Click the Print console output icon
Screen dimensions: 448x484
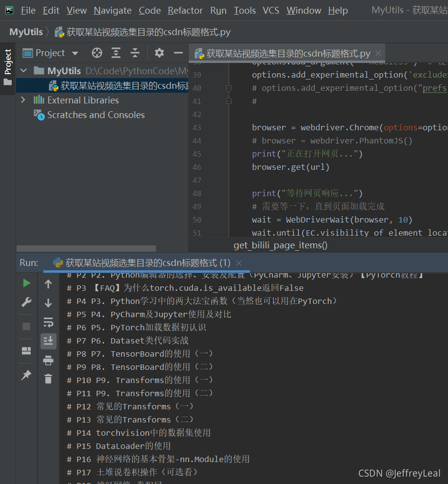pyautogui.click(x=48, y=360)
